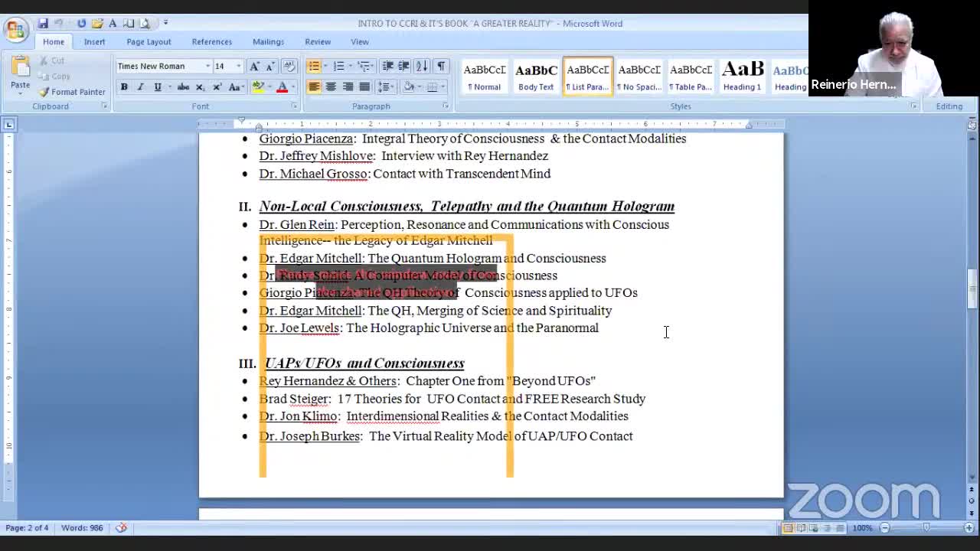The image size is (980, 551).
Task: Switch to Print Layout view
Action: [x=788, y=528]
